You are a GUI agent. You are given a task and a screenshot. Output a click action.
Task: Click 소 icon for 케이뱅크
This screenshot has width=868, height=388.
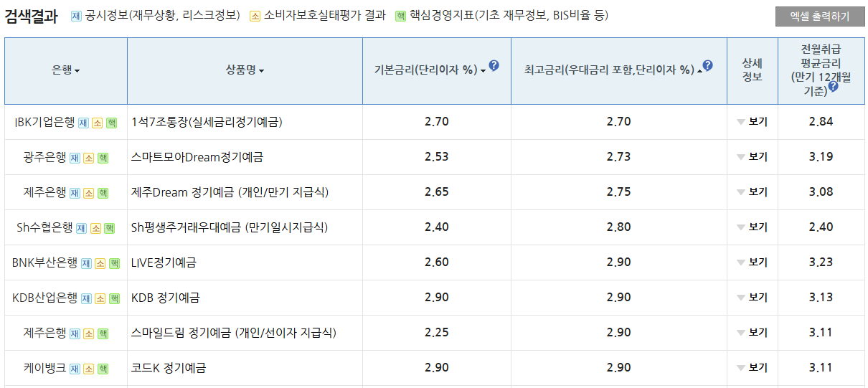pyautogui.click(x=89, y=369)
